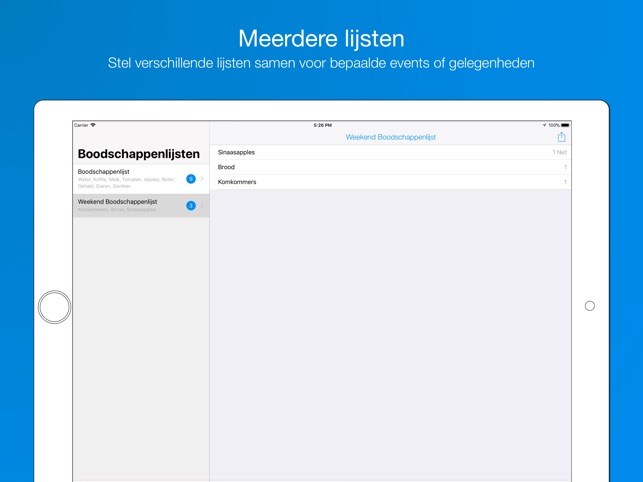This screenshot has width=643, height=482.
Task: Select the Brood item row
Action: coord(390,167)
